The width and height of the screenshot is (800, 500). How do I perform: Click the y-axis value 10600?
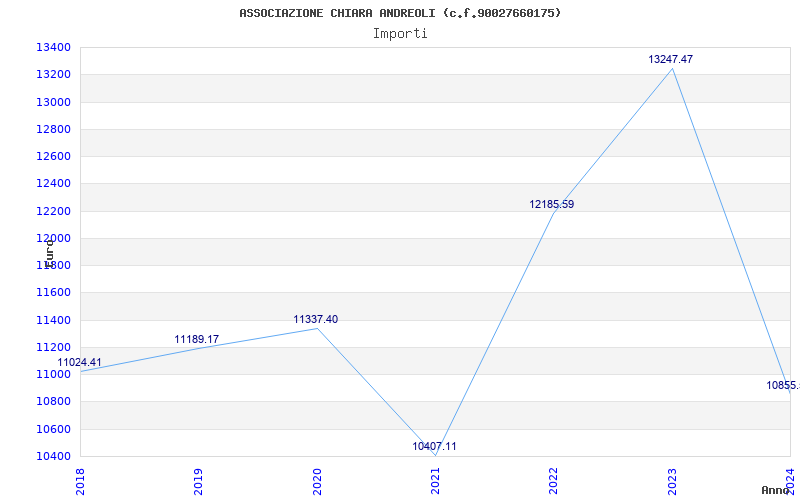pyautogui.click(x=53, y=429)
